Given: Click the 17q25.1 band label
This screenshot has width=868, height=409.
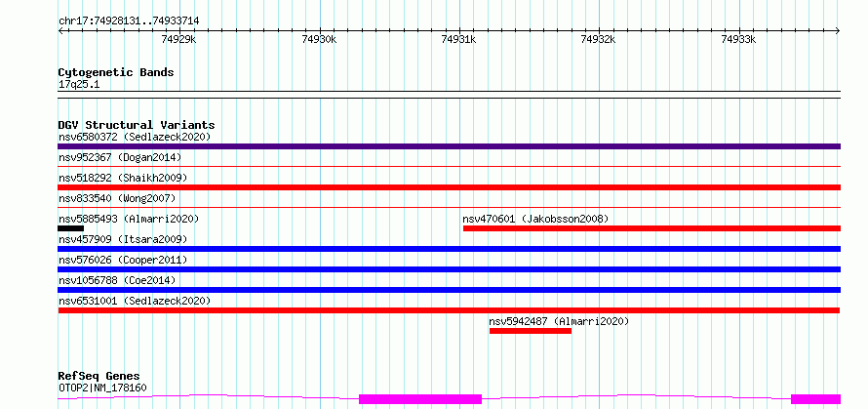Looking at the screenshot, I should 79,85.
